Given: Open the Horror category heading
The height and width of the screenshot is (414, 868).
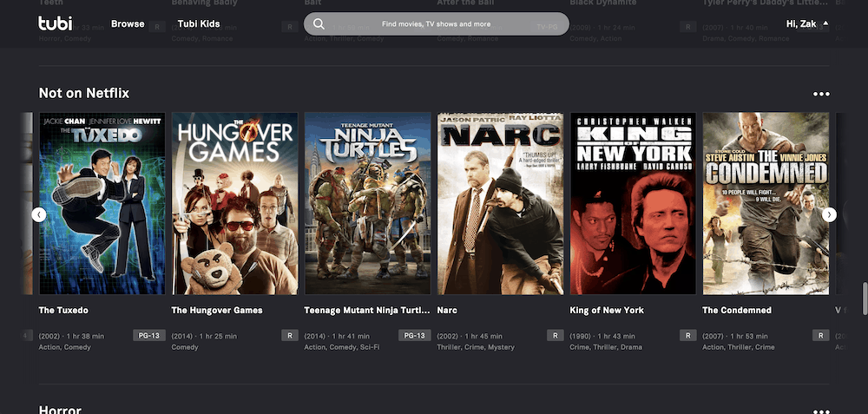Looking at the screenshot, I should click(x=60, y=411).
